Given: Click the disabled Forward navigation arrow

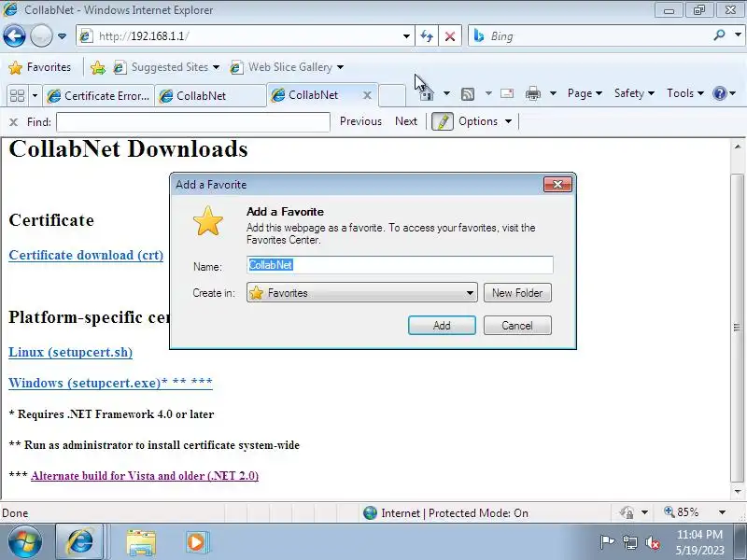Looking at the screenshot, I should tap(41, 35).
